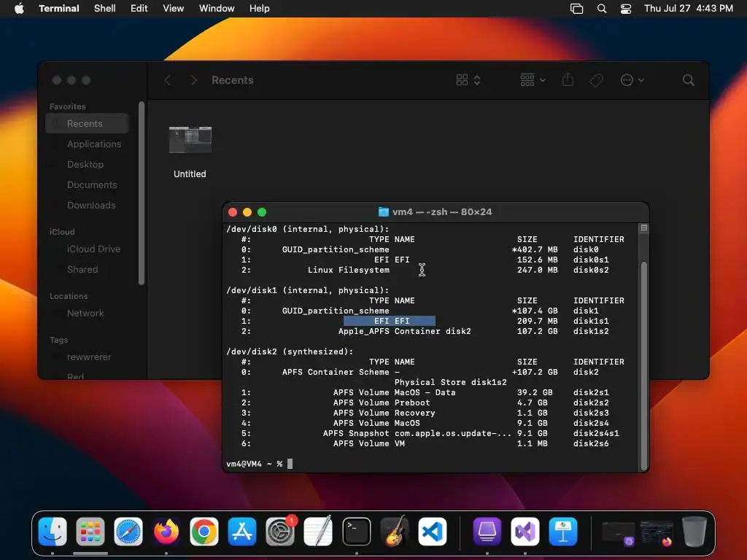
Task: Open Keynote from the Dock
Action: click(x=563, y=532)
